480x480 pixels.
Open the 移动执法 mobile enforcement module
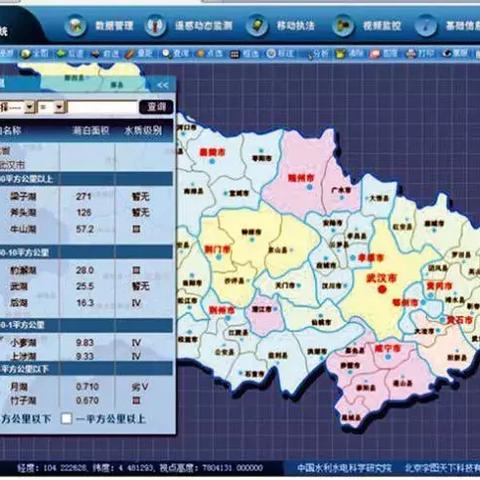tap(281, 25)
